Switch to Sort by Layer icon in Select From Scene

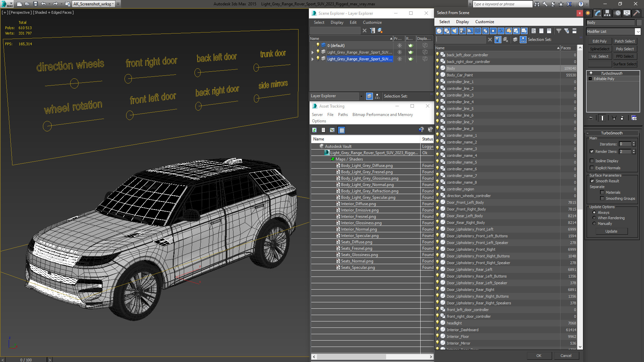click(515, 40)
